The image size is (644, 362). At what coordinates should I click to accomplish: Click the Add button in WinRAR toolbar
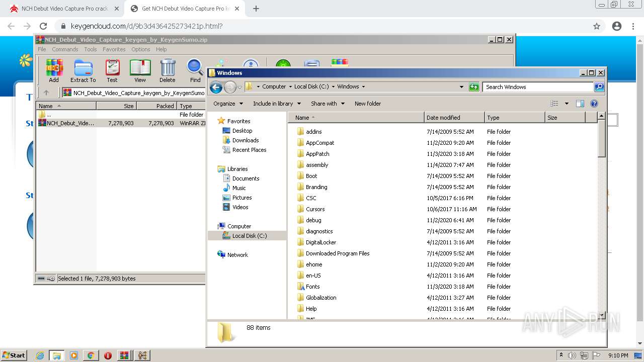point(54,70)
